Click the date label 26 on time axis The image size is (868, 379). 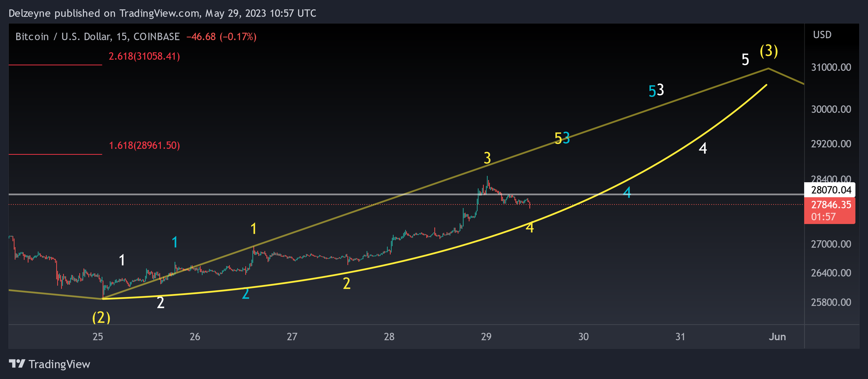coord(195,337)
